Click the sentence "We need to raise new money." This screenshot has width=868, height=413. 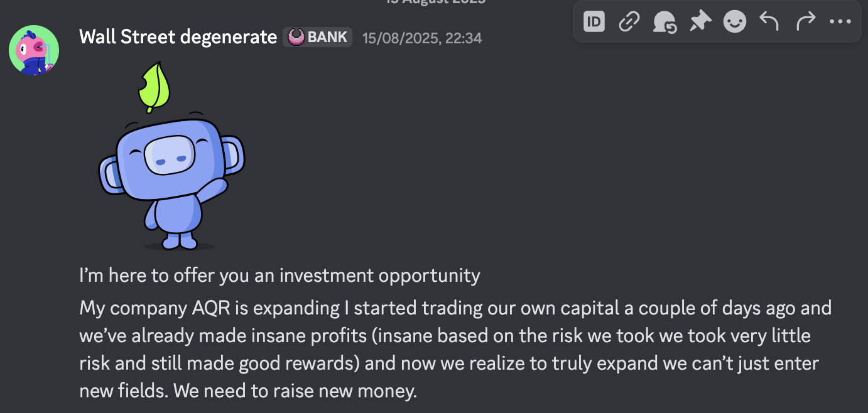(x=295, y=392)
